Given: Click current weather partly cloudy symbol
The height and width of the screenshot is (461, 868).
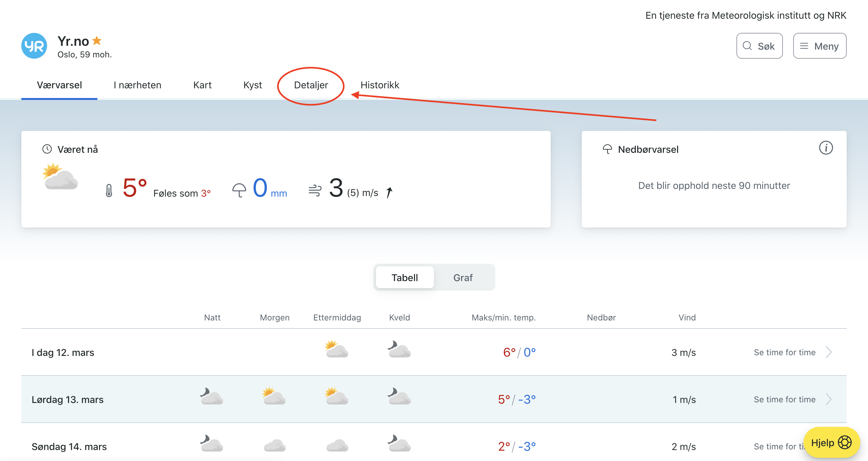Looking at the screenshot, I should point(60,177).
